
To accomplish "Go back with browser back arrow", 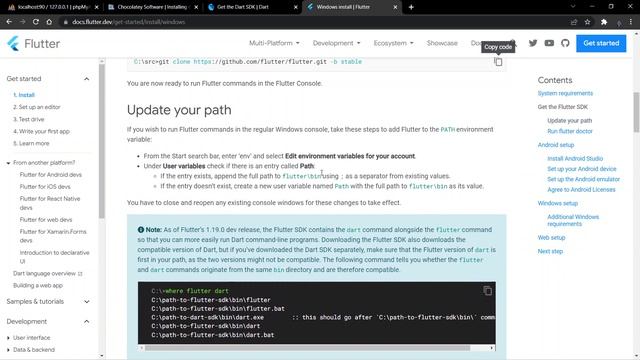I will (9, 22).
